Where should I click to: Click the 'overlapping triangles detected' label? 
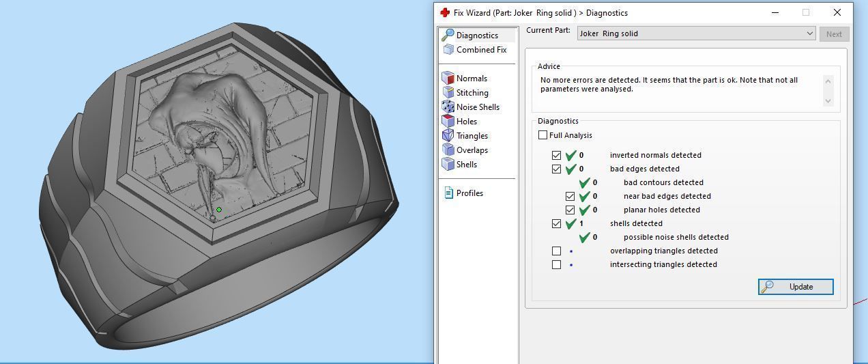[664, 251]
